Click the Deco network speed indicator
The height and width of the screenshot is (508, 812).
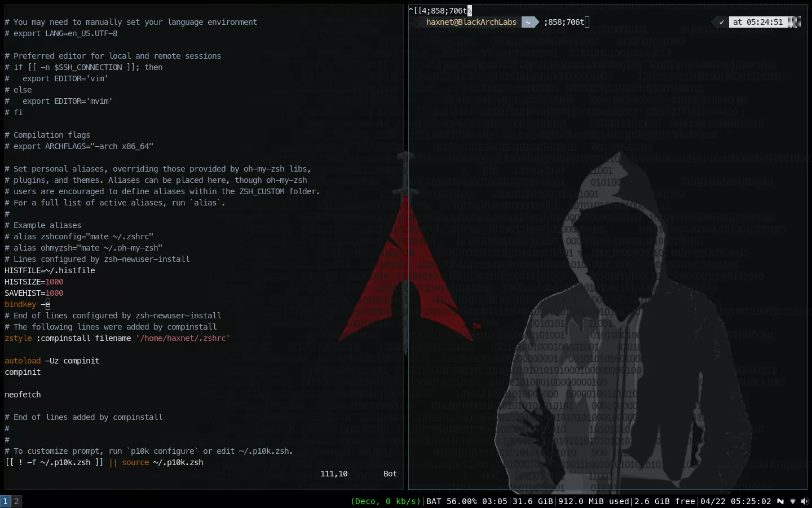385,501
